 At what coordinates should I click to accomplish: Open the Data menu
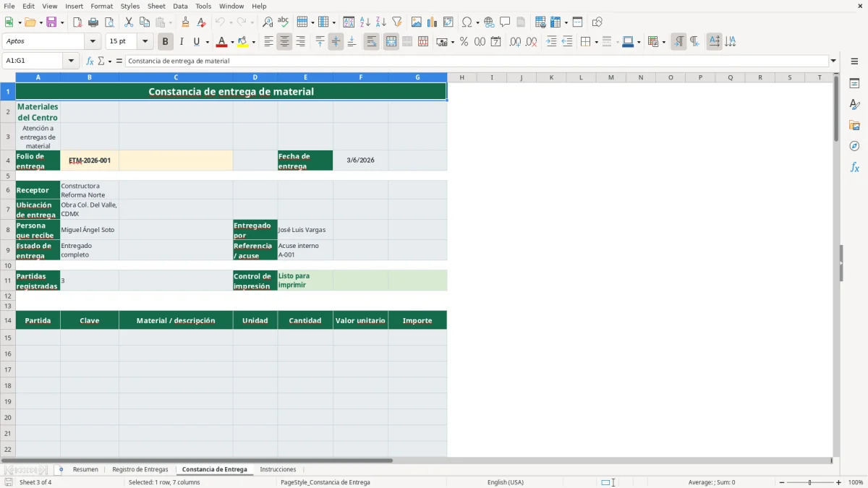click(180, 6)
